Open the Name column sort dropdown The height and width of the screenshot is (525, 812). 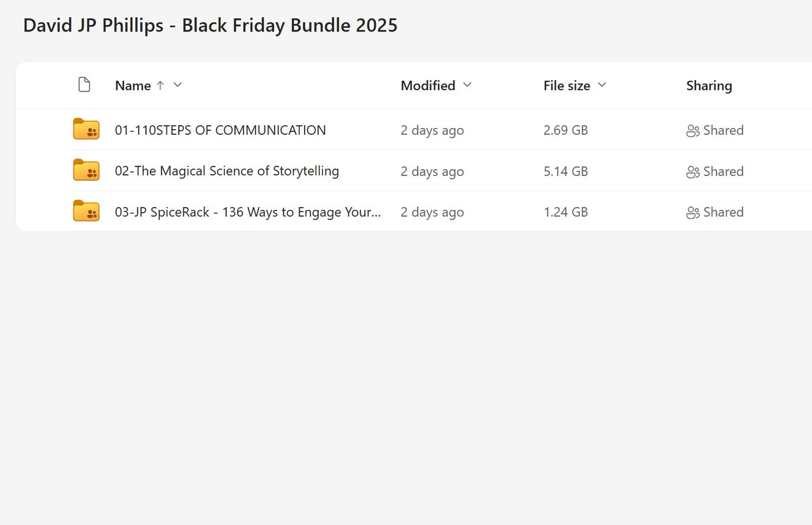click(x=178, y=85)
